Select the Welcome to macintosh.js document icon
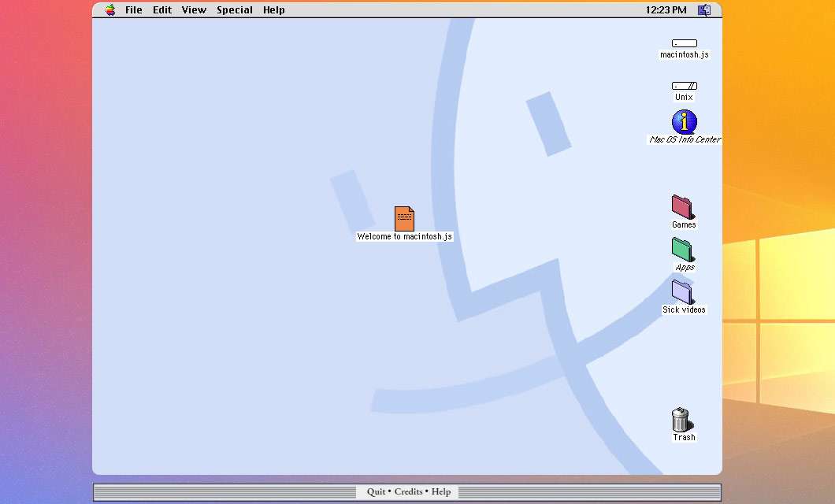Screen dimensions: 835x504 pyautogui.click(x=404, y=218)
